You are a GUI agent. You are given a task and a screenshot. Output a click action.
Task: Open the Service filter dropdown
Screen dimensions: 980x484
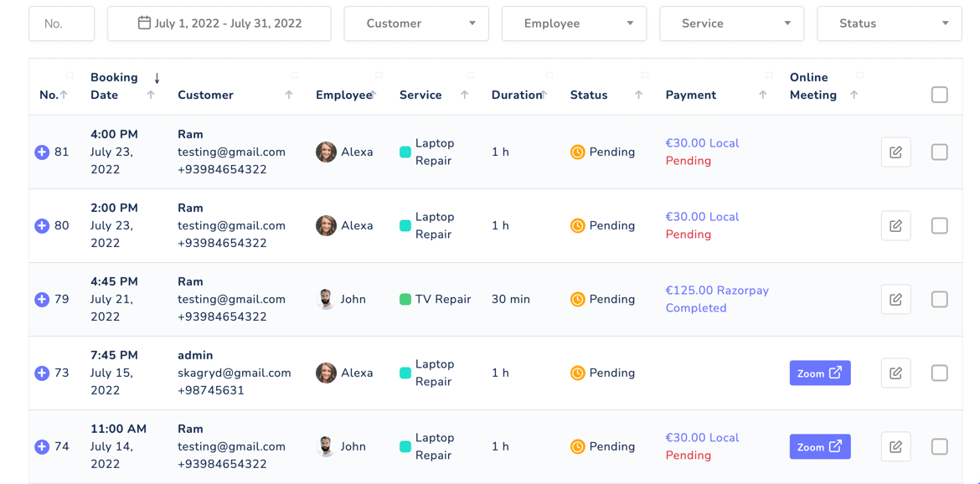(x=731, y=23)
